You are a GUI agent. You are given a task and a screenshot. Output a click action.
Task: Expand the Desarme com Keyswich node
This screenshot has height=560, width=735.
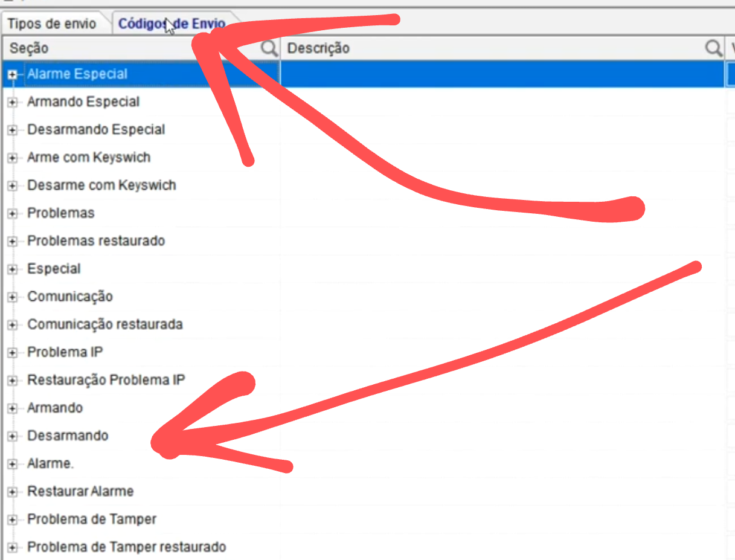(12, 185)
